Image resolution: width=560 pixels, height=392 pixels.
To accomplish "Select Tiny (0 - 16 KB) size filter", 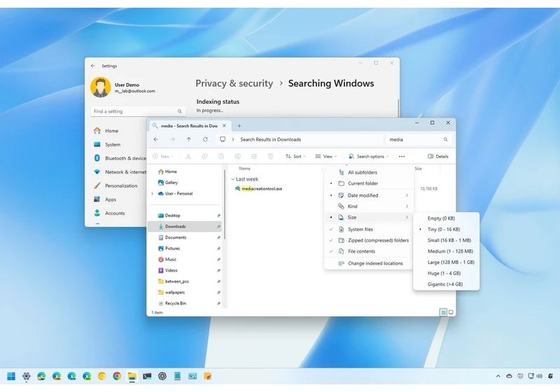I will 446,229.
